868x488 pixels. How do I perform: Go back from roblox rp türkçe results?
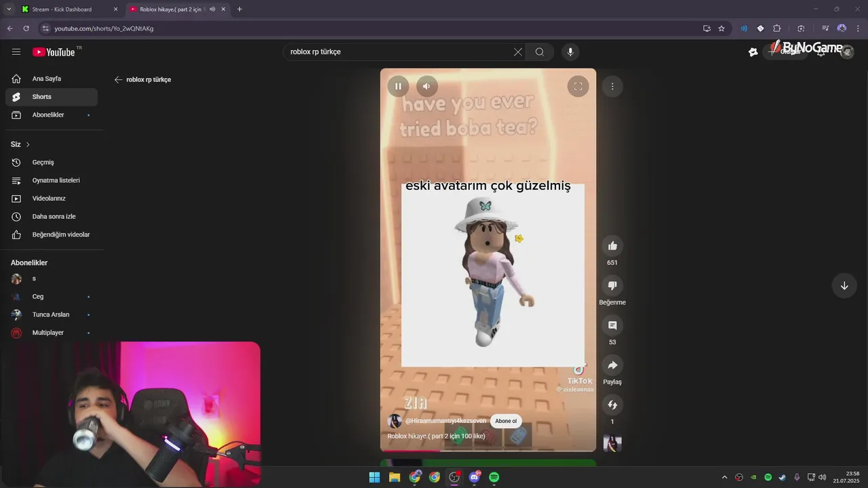point(118,80)
